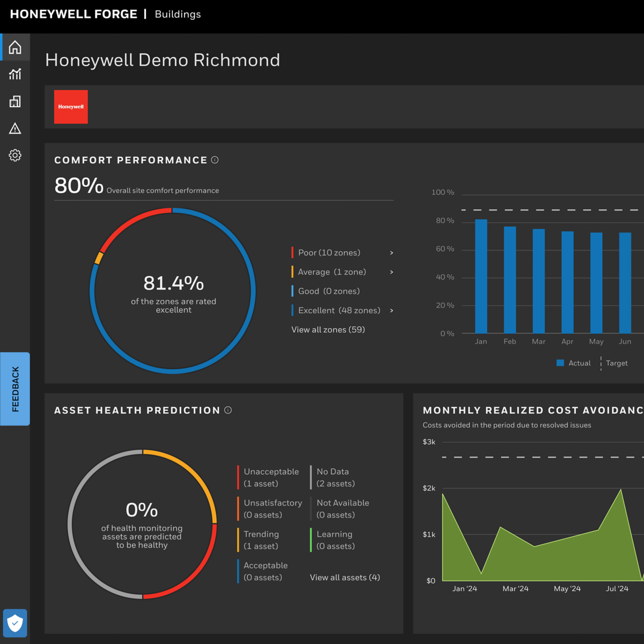644x644 pixels.
Task: Open the FEEDBACK side tab
Action: click(x=15, y=389)
